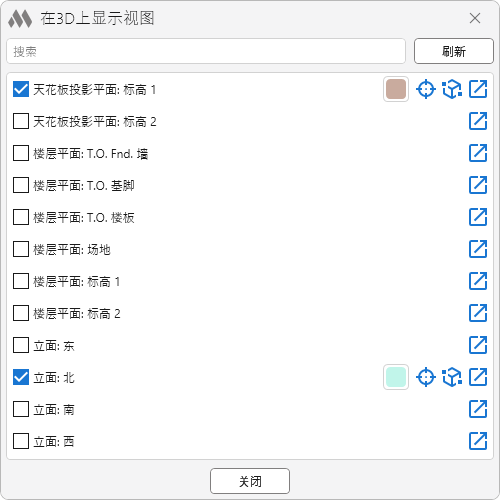Viewport: 500px width, 500px height.
Task: Focus the 搜索 search field
Action: [x=206, y=51]
